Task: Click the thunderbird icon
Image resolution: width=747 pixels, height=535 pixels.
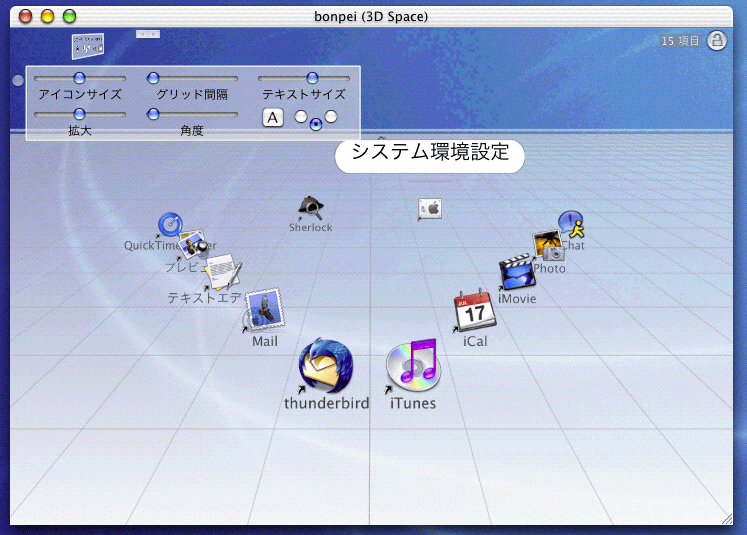Action: coord(326,366)
